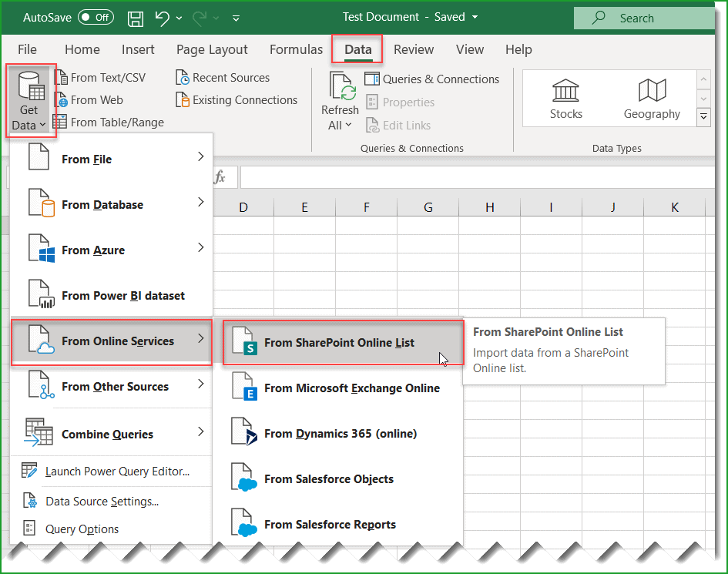Expand the Data Types gallery More arrow

tap(703, 116)
